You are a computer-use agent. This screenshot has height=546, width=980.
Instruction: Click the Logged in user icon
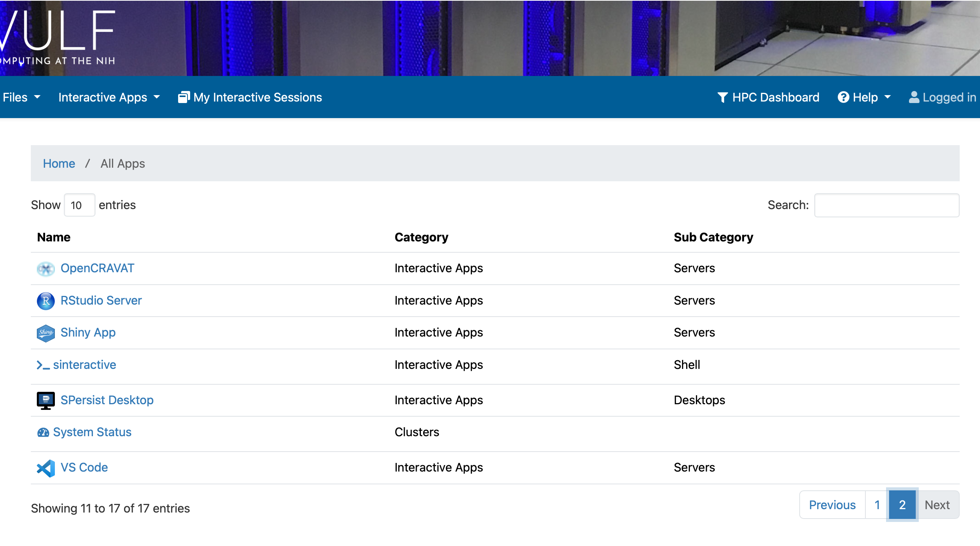914,97
